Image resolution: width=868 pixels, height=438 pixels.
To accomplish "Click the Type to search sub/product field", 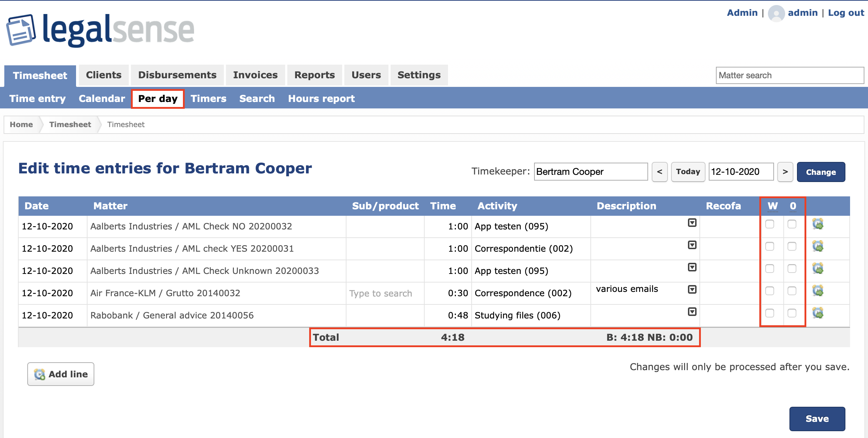I will [385, 293].
